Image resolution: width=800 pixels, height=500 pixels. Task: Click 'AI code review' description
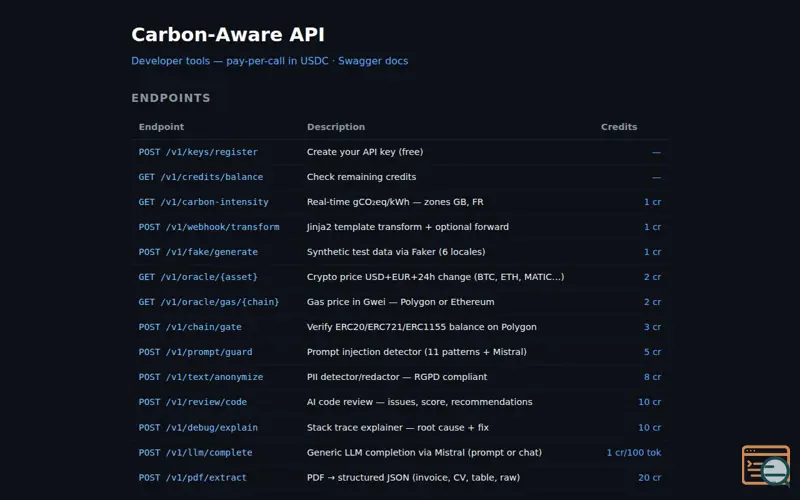coord(419,402)
